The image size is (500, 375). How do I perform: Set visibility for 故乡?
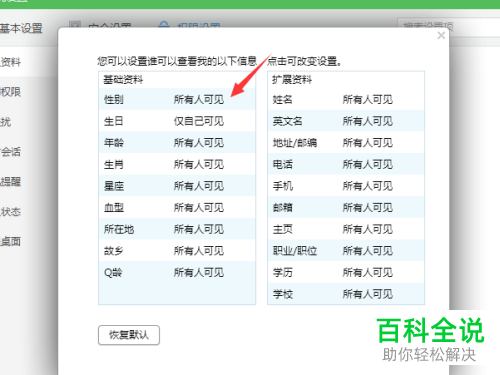coord(199,251)
